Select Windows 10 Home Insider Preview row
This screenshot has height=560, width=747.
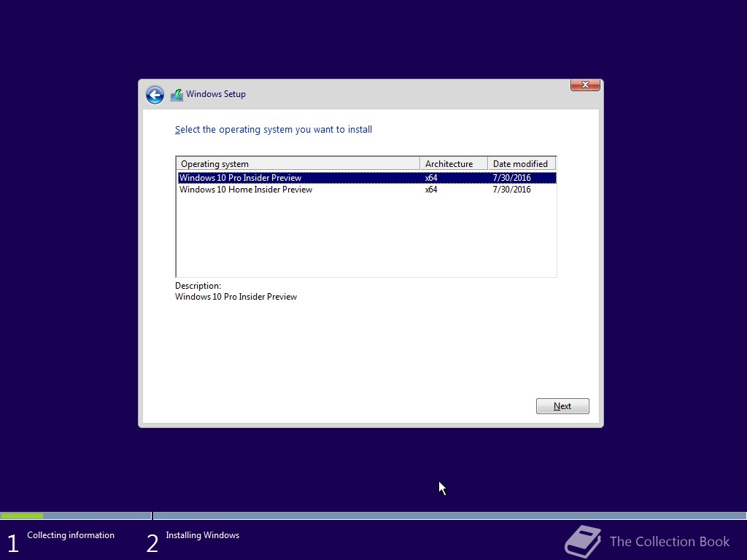pos(367,190)
